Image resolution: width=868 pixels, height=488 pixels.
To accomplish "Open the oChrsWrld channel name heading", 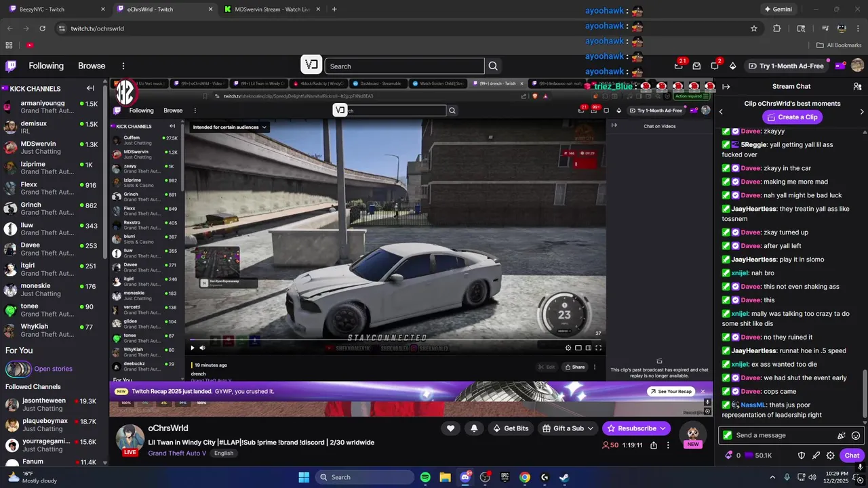I will click(x=168, y=428).
